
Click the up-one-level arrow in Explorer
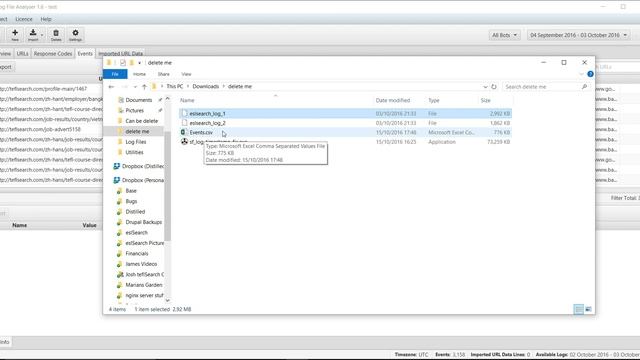tap(144, 87)
